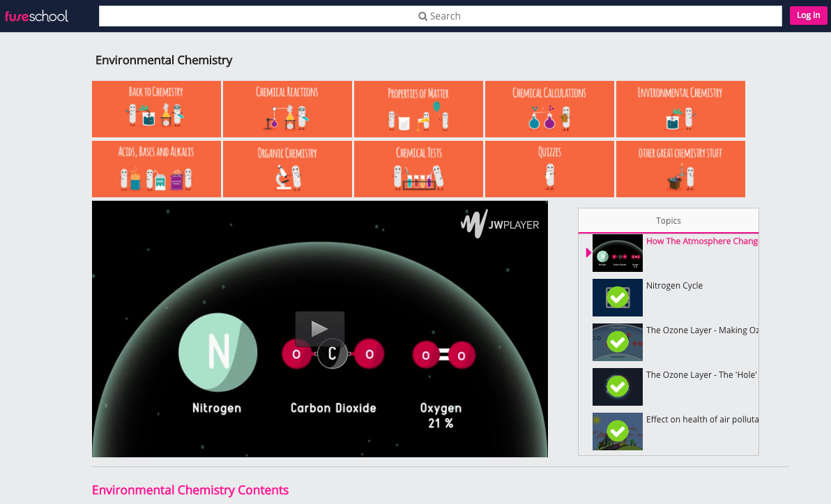
Task: Open the Back to Chemistry tile
Action: click(156, 109)
